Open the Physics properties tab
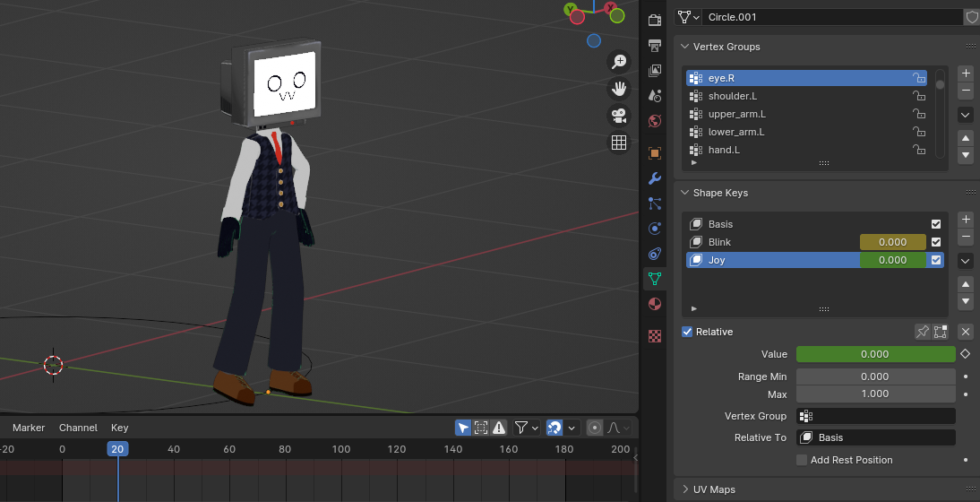This screenshot has width=980, height=502. tap(654, 229)
